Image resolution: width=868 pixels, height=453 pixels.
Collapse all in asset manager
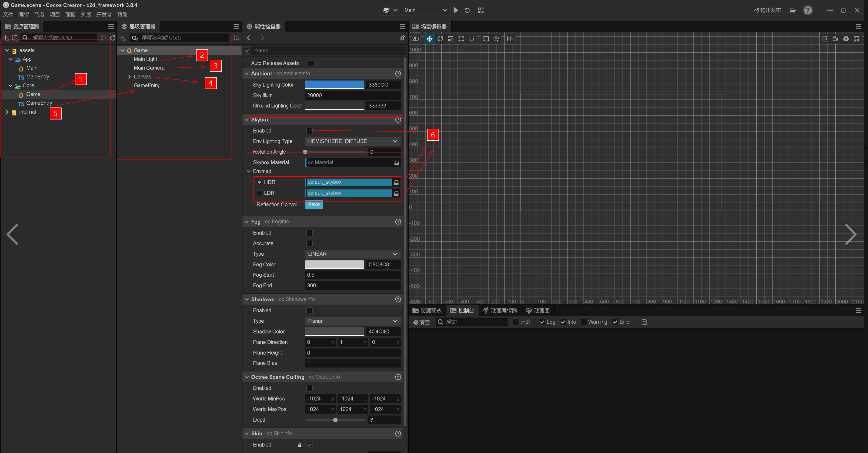pos(104,38)
